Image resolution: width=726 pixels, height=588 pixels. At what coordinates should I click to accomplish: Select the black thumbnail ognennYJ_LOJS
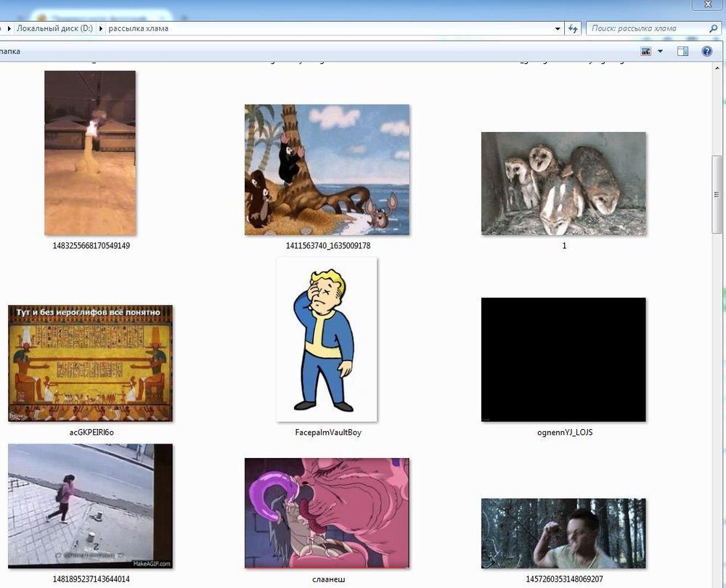563,360
